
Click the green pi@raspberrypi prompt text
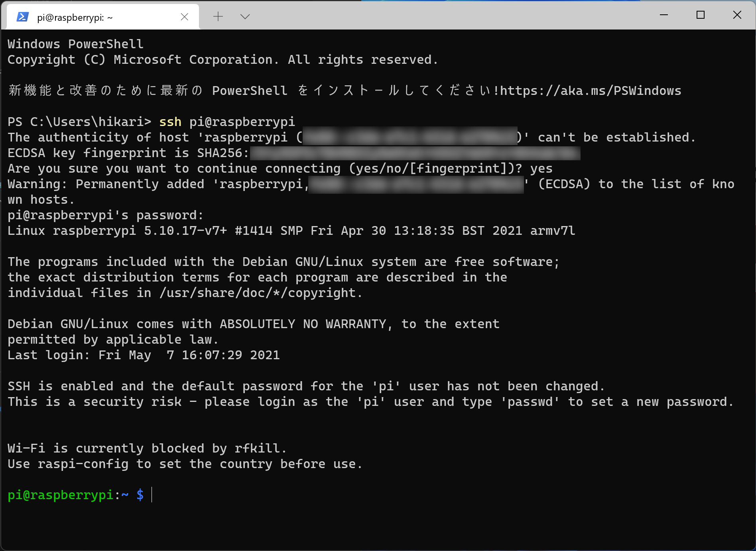[x=60, y=495]
